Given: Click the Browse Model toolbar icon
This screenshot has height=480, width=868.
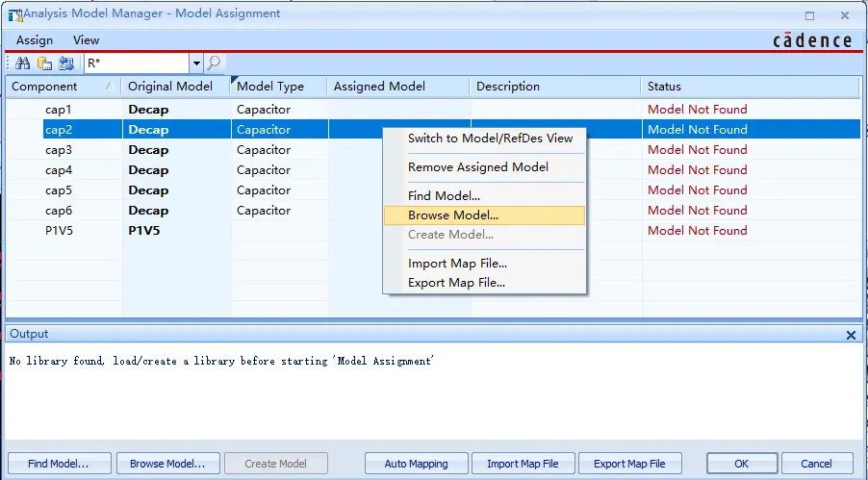Looking at the screenshot, I should [x=44, y=63].
